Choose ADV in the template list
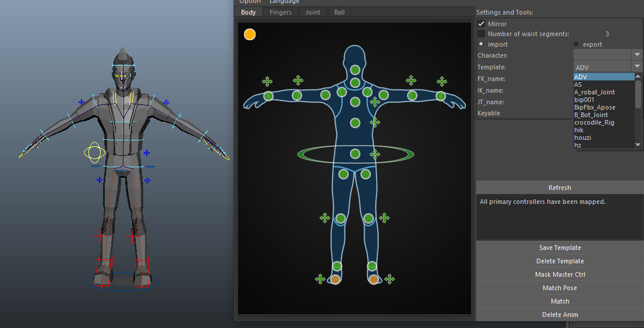644x328 pixels. click(x=604, y=77)
